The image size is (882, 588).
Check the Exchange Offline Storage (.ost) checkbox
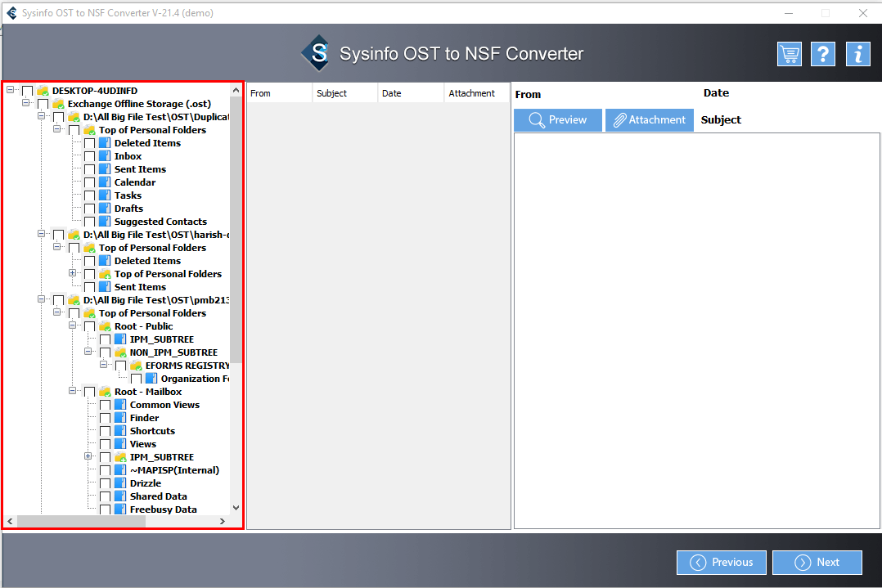(43, 105)
